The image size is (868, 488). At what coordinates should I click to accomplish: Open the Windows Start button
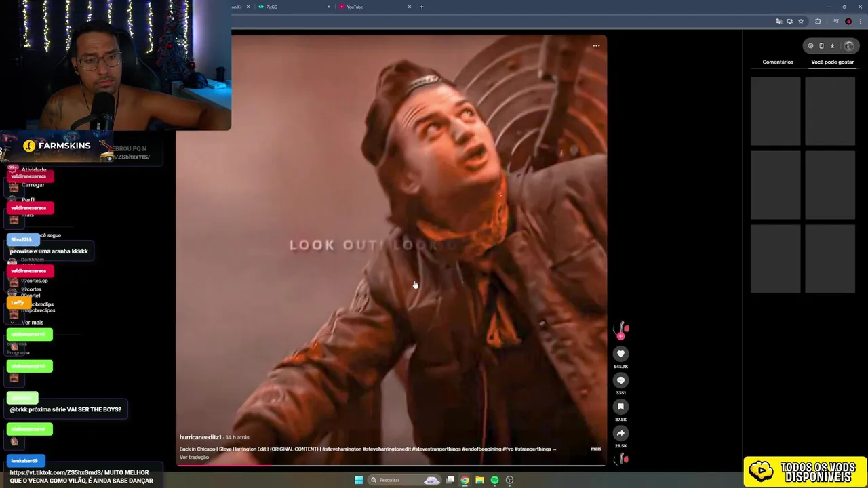[359, 480]
